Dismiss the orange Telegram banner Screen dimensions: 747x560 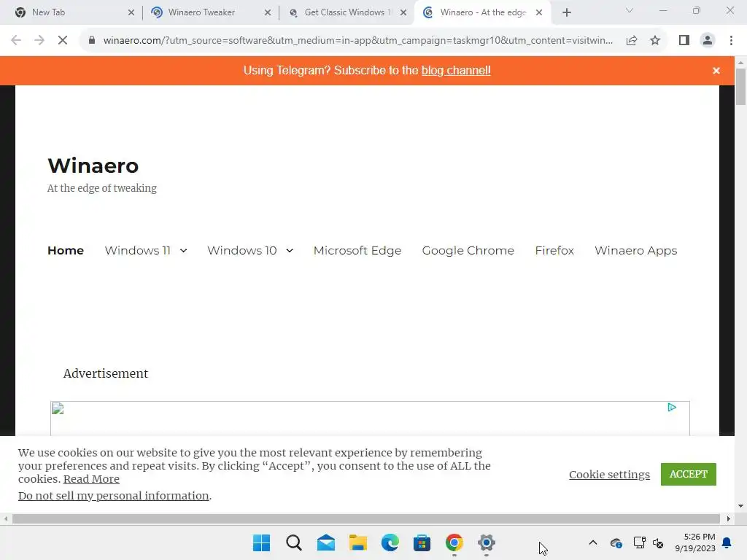point(716,71)
